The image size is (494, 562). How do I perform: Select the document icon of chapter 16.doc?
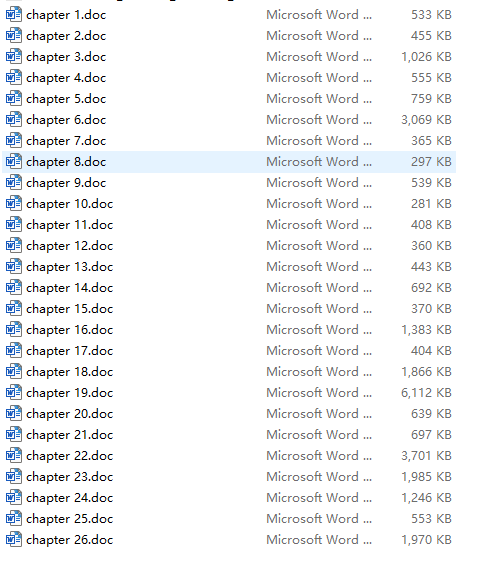14,330
